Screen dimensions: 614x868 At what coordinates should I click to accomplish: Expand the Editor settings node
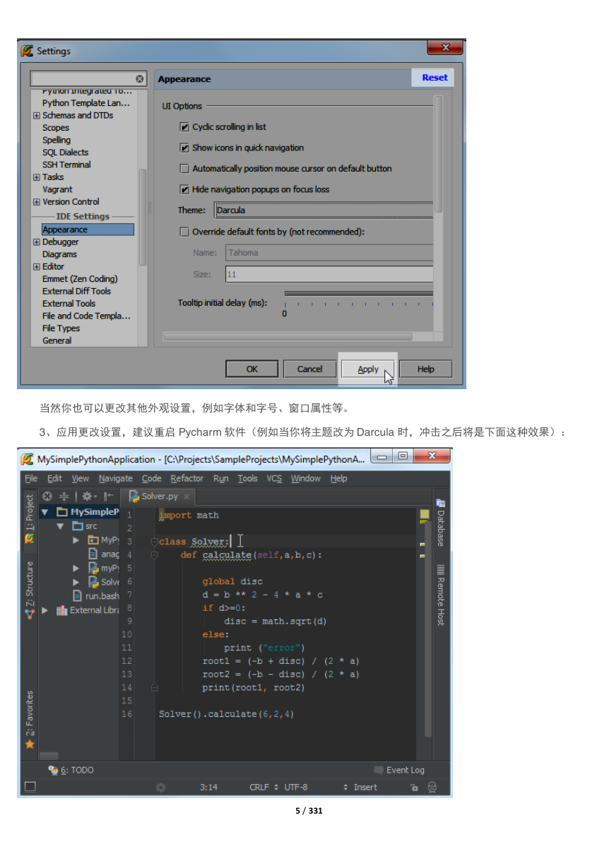click(x=37, y=267)
